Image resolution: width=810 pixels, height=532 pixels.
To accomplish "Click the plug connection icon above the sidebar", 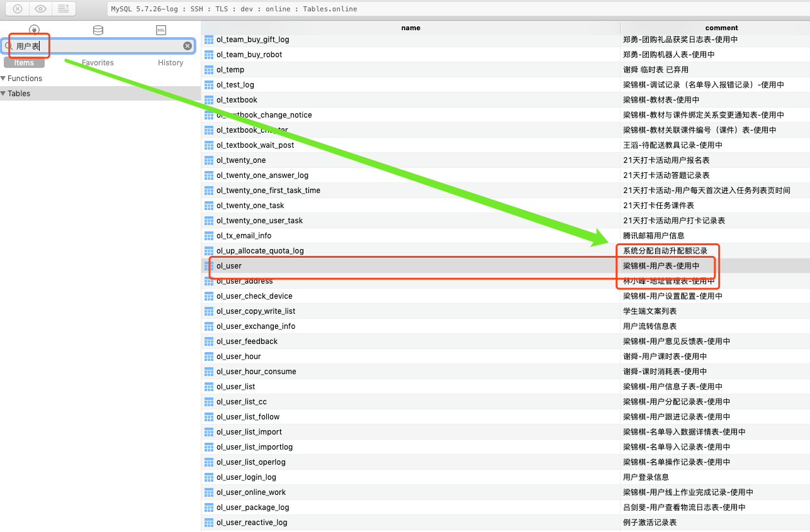I will click(35, 29).
